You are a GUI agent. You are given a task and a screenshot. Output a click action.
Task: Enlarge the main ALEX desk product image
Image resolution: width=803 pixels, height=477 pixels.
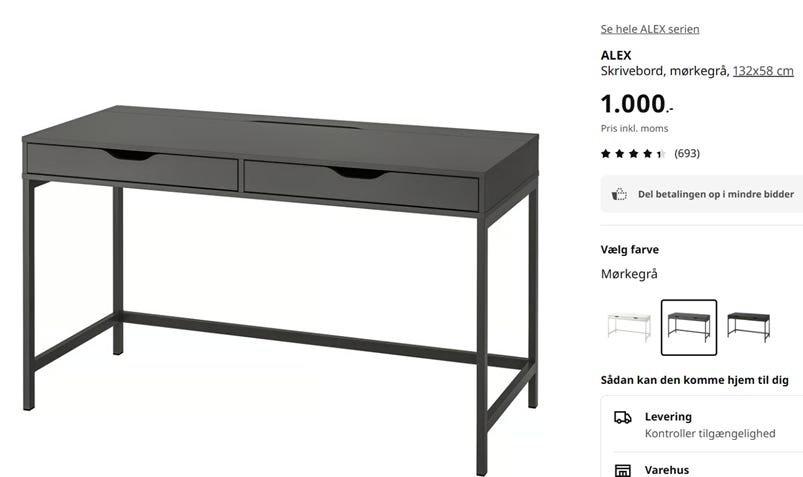281,289
